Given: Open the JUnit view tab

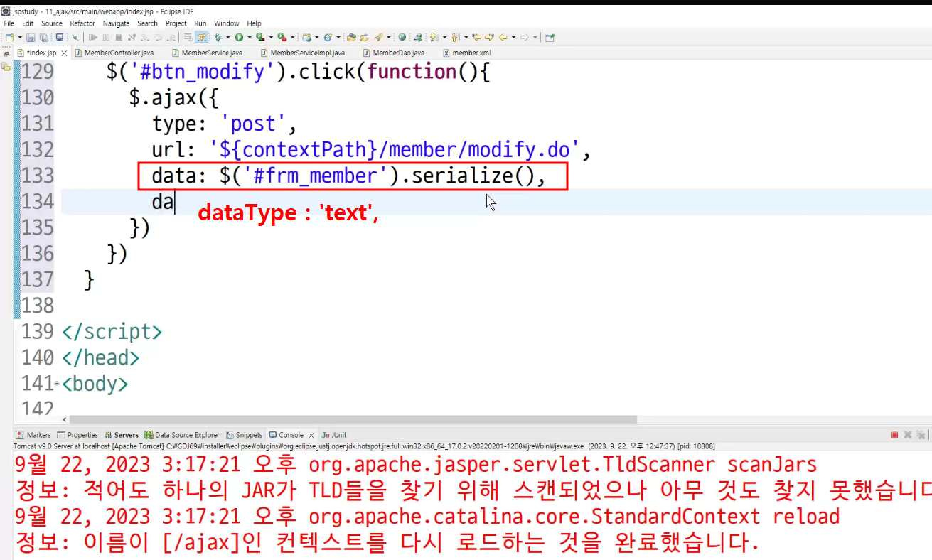Looking at the screenshot, I should click(334, 435).
